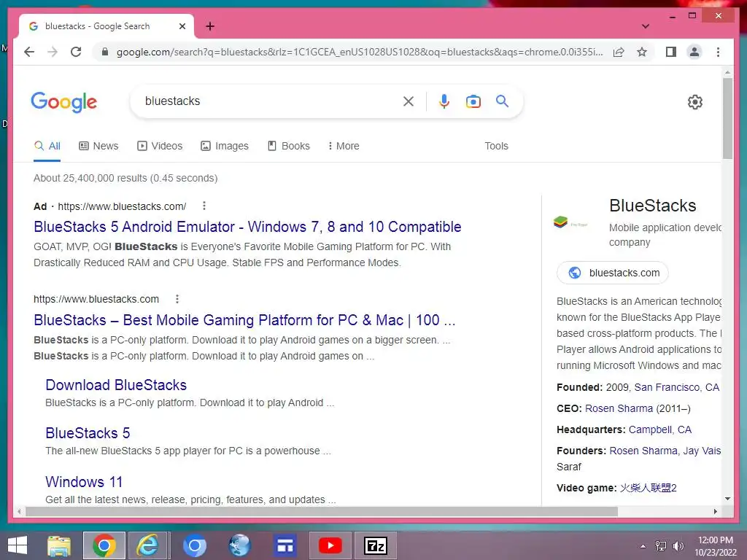Image resolution: width=747 pixels, height=560 pixels.
Task: Go back using the browser back arrow
Action: click(29, 52)
